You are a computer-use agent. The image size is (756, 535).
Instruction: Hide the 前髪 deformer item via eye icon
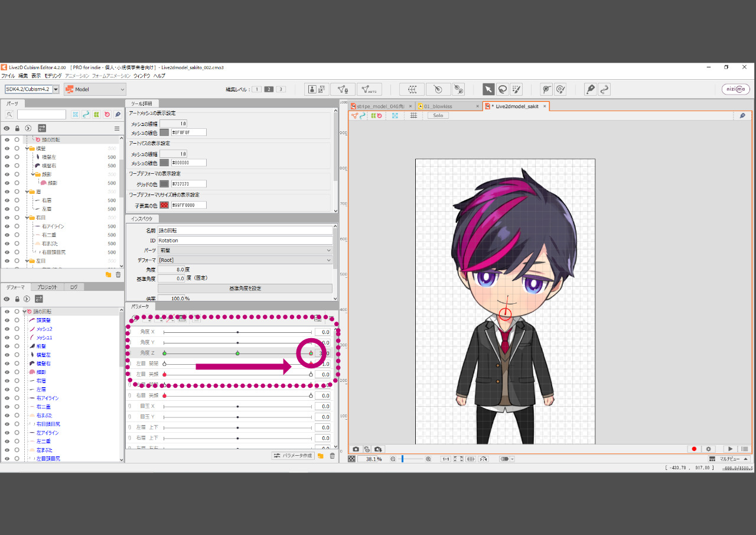coord(7,346)
